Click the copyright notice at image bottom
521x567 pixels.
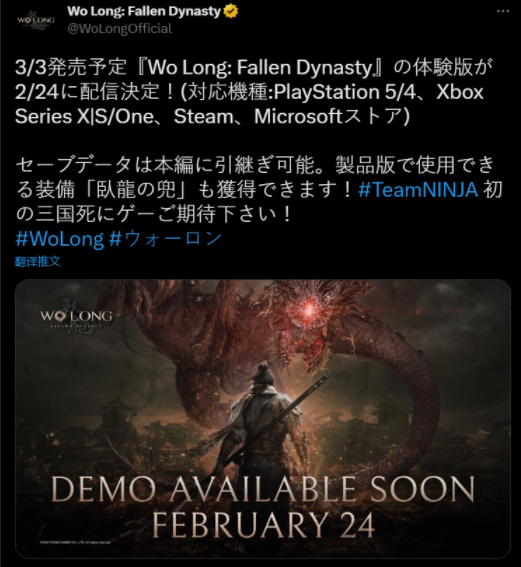(x=75, y=542)
